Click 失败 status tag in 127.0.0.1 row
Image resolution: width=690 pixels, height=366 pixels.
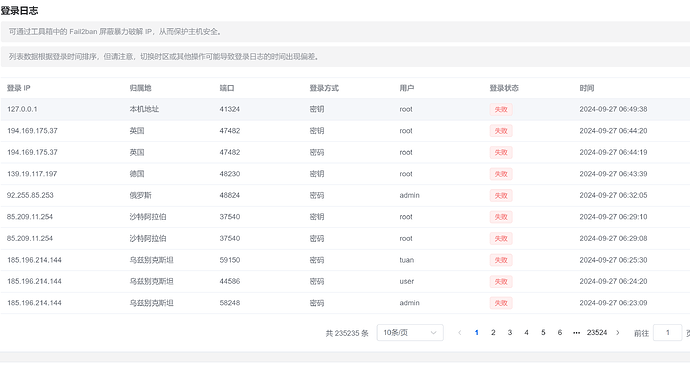tap(501, 110)
